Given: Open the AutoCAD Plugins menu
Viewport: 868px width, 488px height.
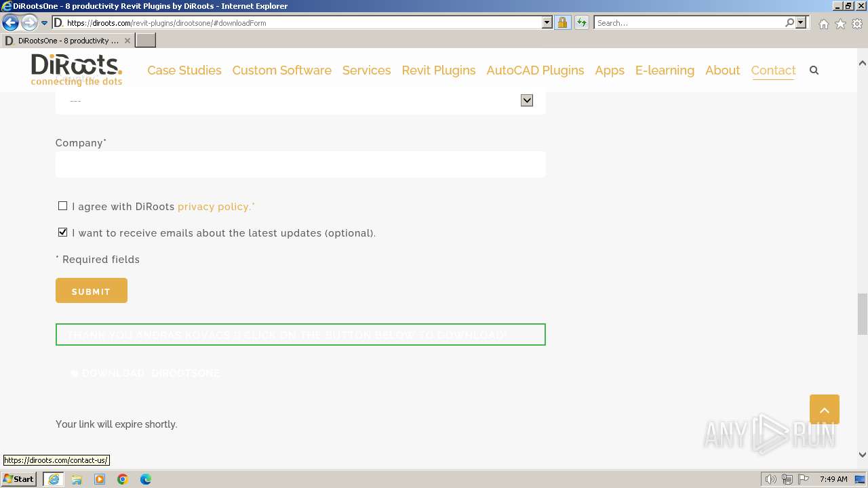Looking at the screenshot, I should pyautogui.click(x=535, y=70).
